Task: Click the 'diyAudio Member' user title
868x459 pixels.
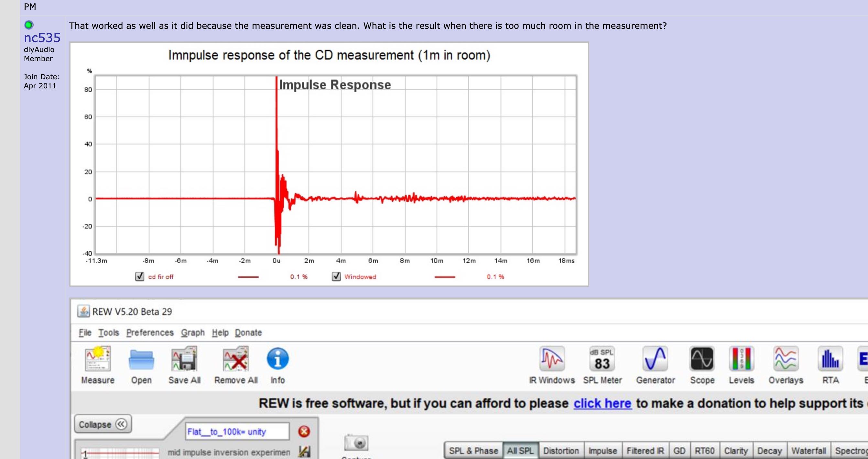Action: pyautogui.click(x=39, y=54)
